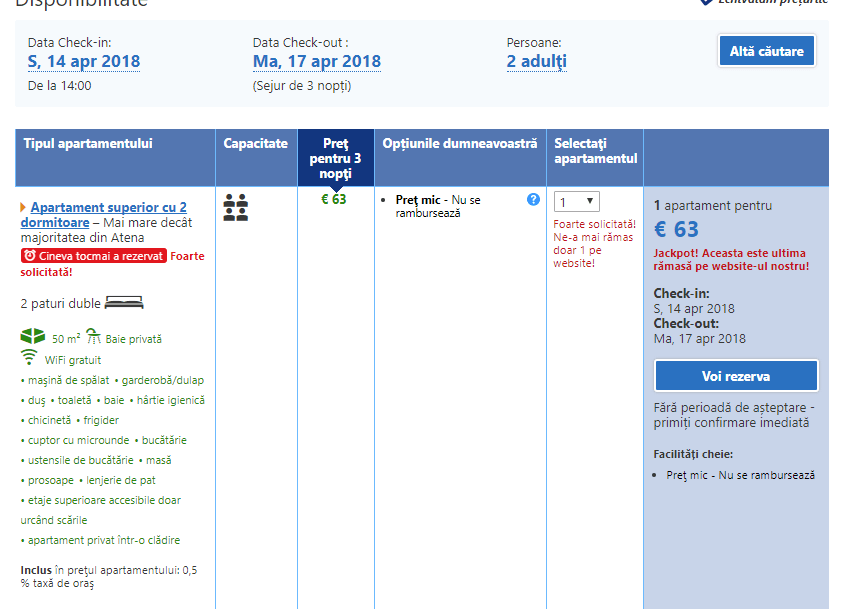Click the double bed icon
842x614 pixels.
[125, 302]
